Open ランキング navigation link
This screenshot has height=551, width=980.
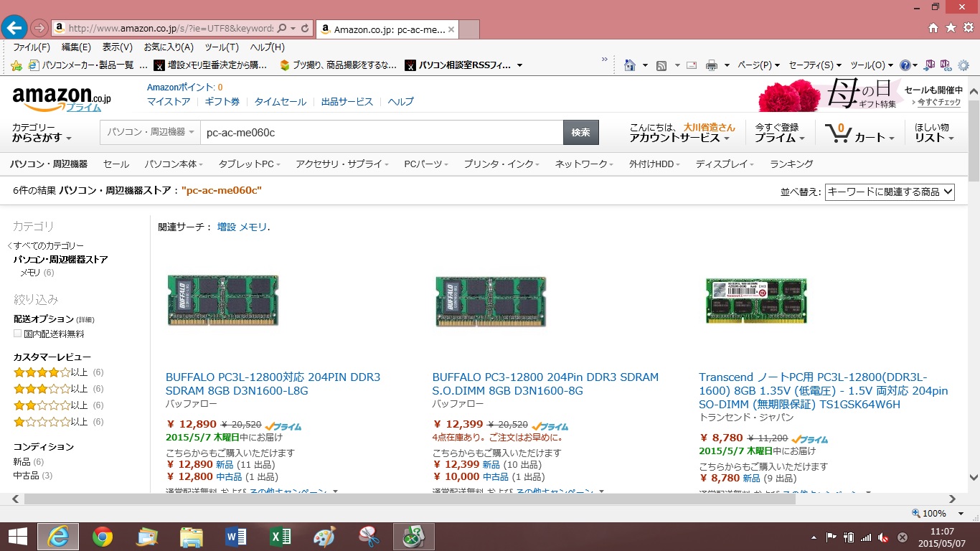click(x=791, y=164)
